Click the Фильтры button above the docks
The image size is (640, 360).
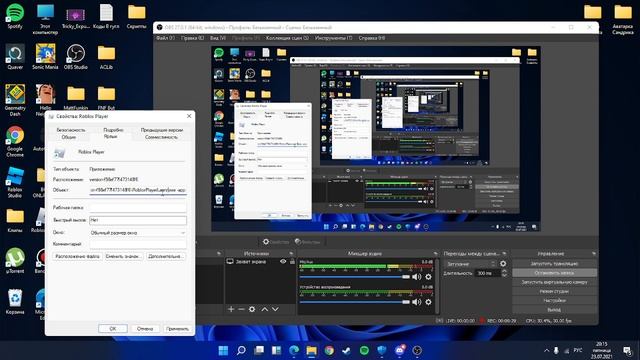(x=307, y=242)
